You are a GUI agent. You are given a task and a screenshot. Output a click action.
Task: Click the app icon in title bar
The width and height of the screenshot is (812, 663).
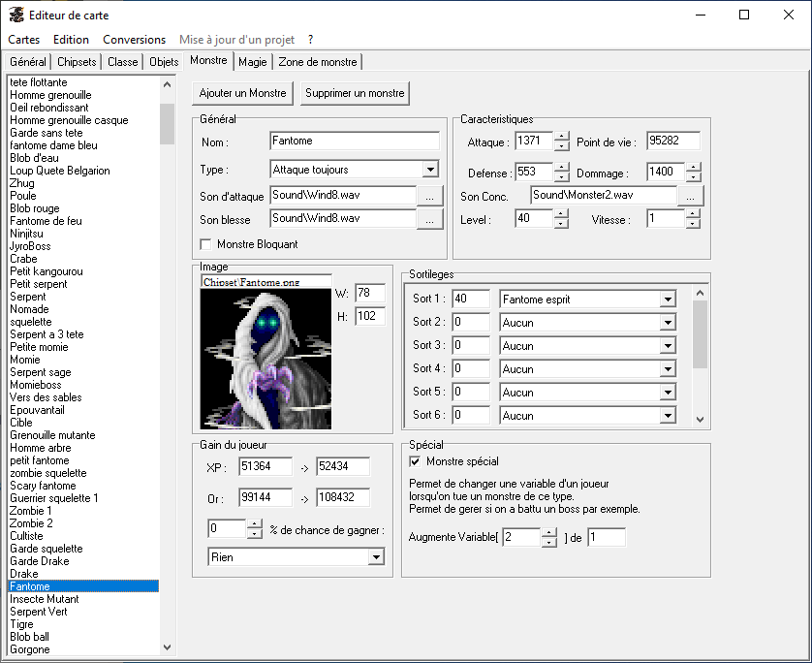(16, 15)
